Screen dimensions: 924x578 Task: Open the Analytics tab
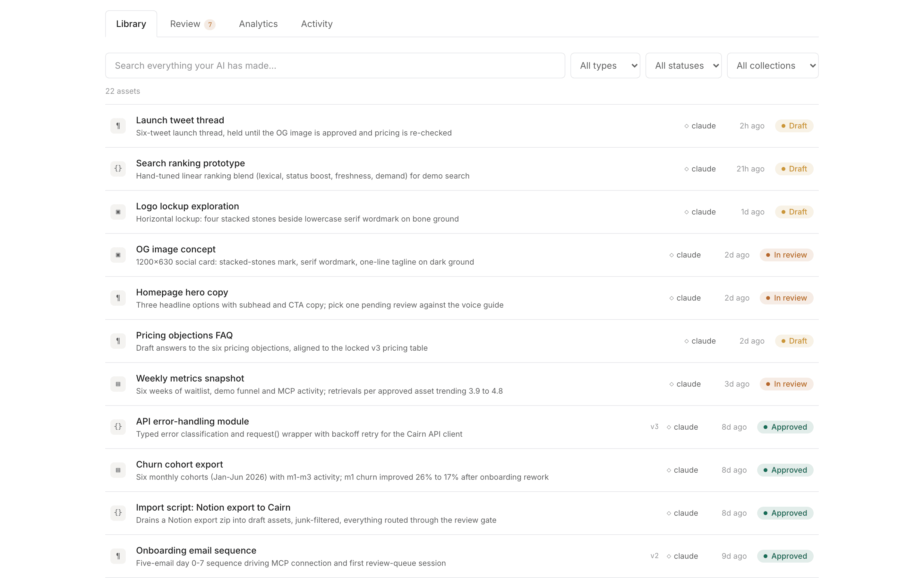(x=258, y=24)
